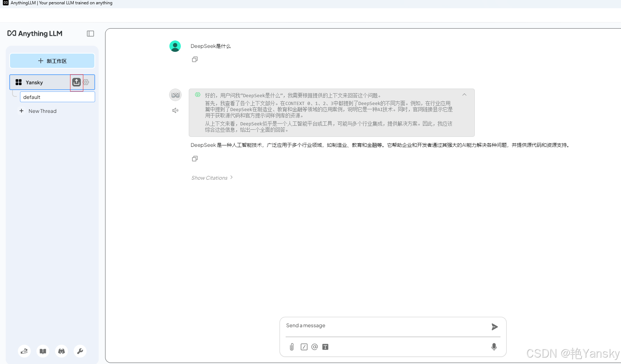
Task: Open the Discord community icon
Action: pyautogui.click(x=61, y=351)
